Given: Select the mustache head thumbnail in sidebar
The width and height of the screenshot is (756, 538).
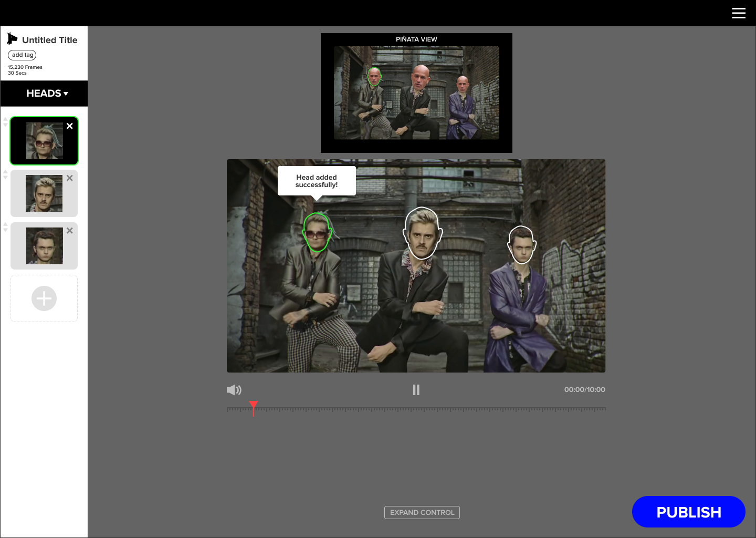Looking at the screenshot, I should (44, 193).
